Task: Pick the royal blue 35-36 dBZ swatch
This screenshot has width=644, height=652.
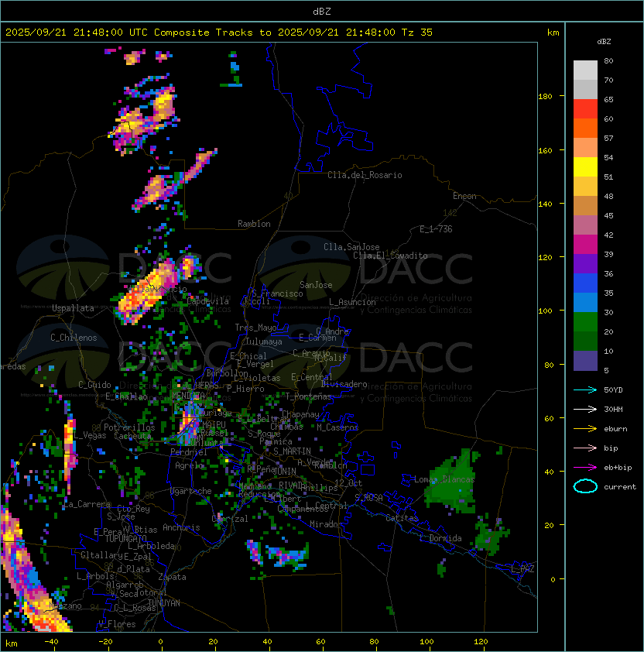Action: point(585,283)
